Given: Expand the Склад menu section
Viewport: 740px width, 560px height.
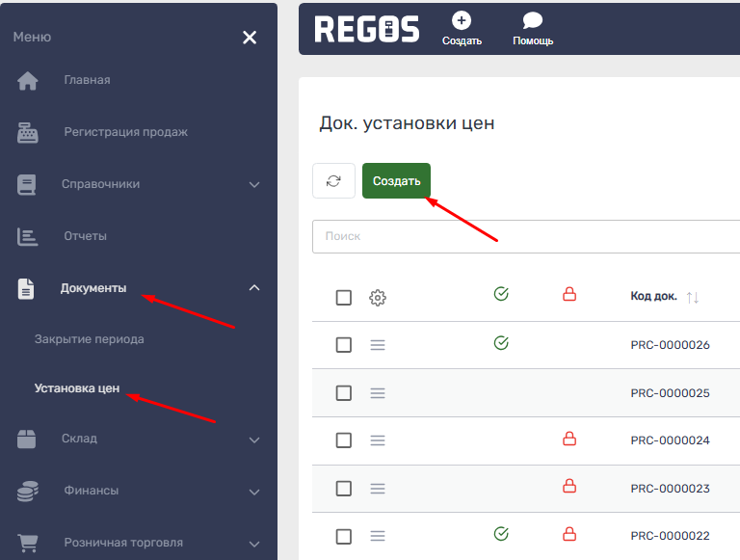Looking at the screenshot, I should click(254, 440).
